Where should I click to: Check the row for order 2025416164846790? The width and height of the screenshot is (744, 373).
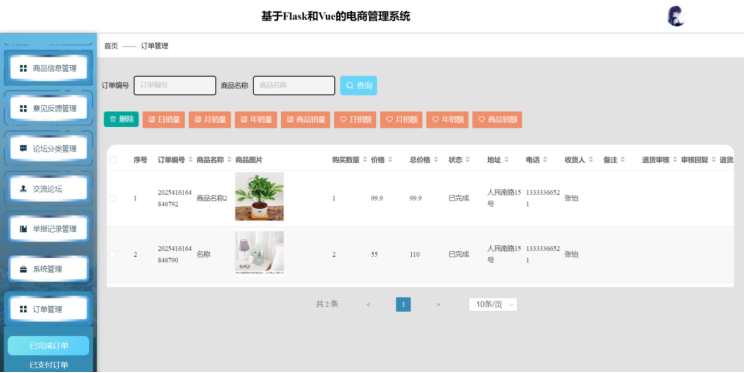point(113,254)
